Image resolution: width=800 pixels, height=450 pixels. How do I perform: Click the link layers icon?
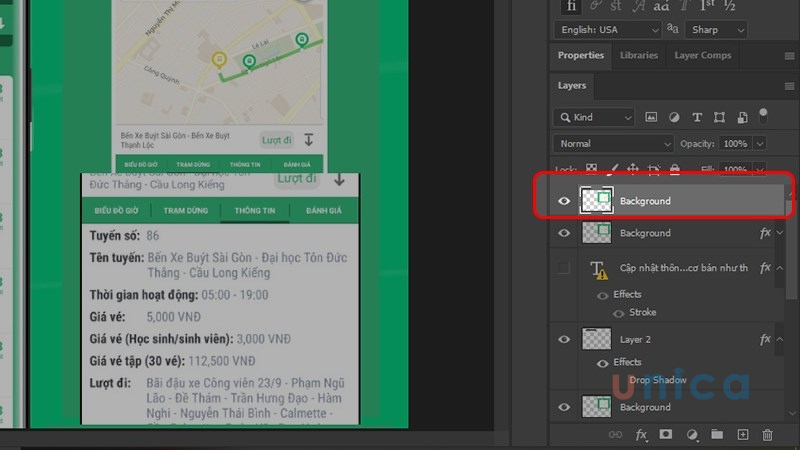click(615, 435)
